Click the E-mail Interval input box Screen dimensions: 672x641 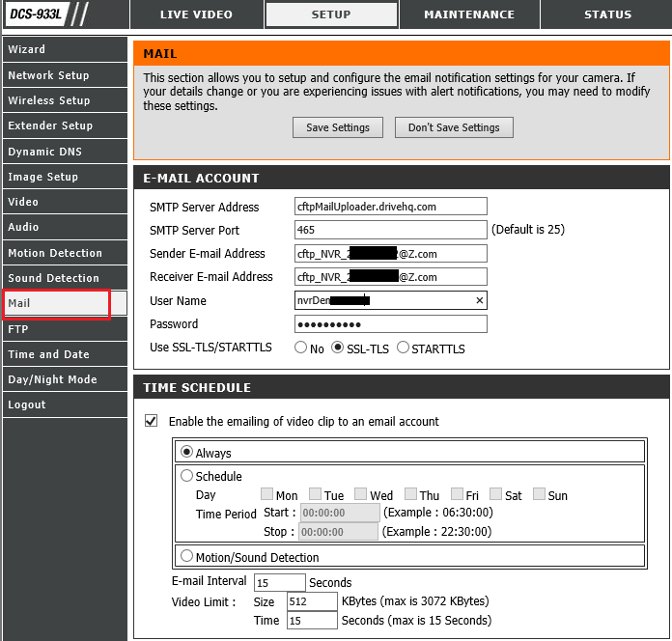tap(279, 583)
